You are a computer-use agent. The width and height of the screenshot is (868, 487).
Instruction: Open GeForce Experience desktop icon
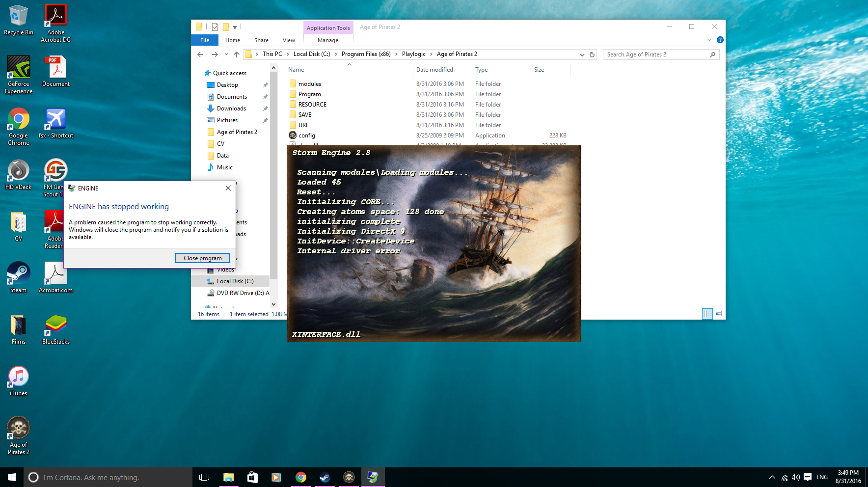click(x=19, y=74)
